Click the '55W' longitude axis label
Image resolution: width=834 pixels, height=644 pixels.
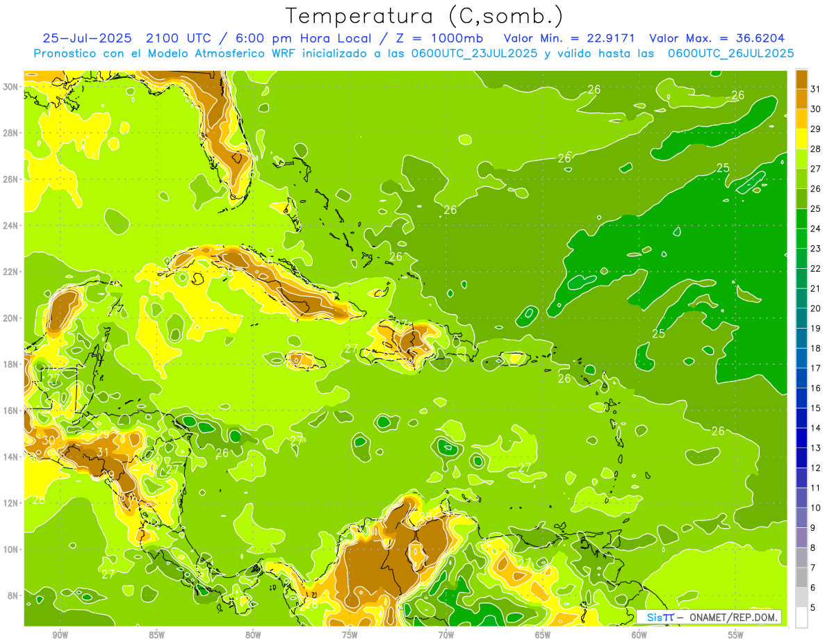[736, 635]
